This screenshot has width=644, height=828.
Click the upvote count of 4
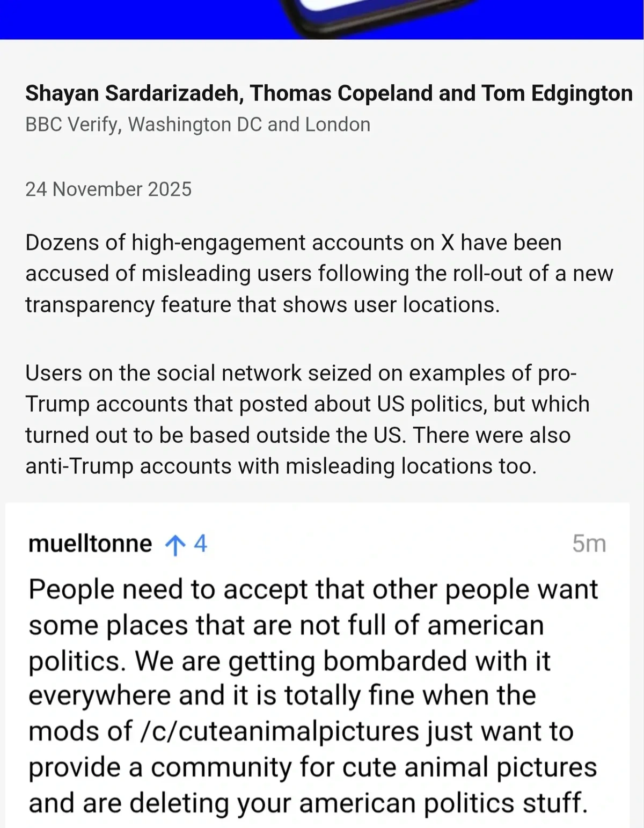[200, 544]
